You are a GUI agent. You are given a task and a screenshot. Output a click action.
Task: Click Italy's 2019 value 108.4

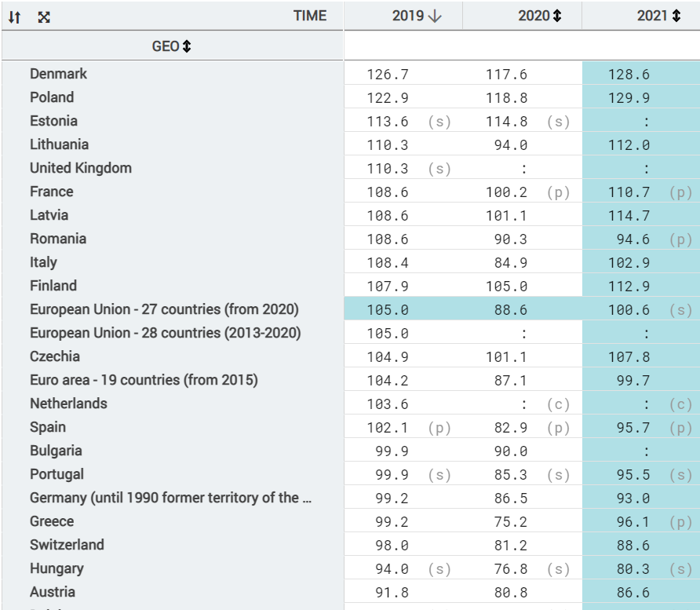tap(388, 262)
